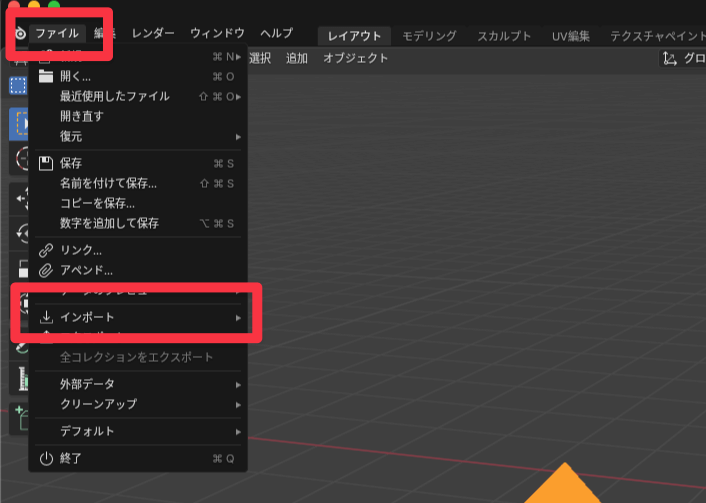Viewport: 706px width, 503px height.
Task: Open the 選択 menu in viewport header
Action: 260,59
